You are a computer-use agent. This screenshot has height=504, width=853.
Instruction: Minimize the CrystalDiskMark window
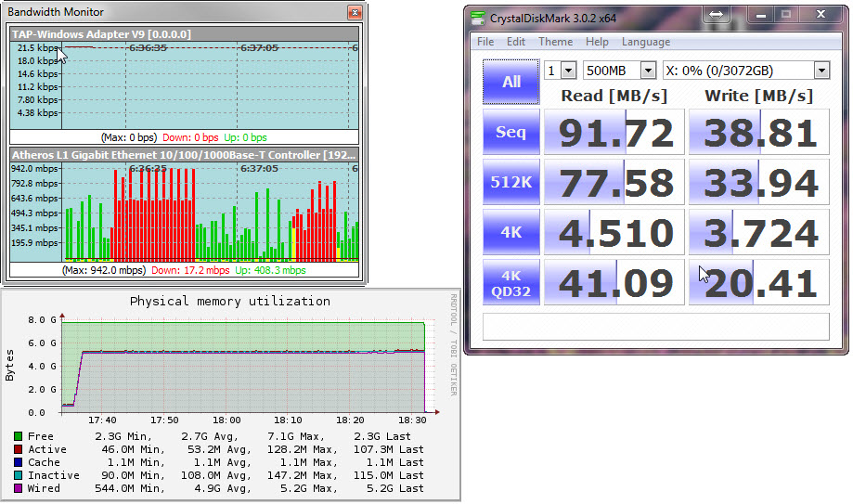pyautogui.click(x=758, y=16)
